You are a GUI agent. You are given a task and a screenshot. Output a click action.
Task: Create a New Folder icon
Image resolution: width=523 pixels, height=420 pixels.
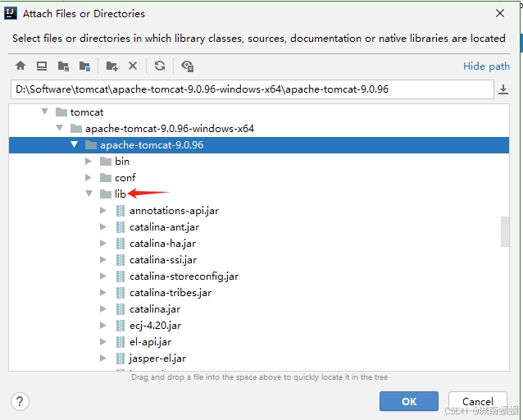pyautogui.click(x=111, y=66)
